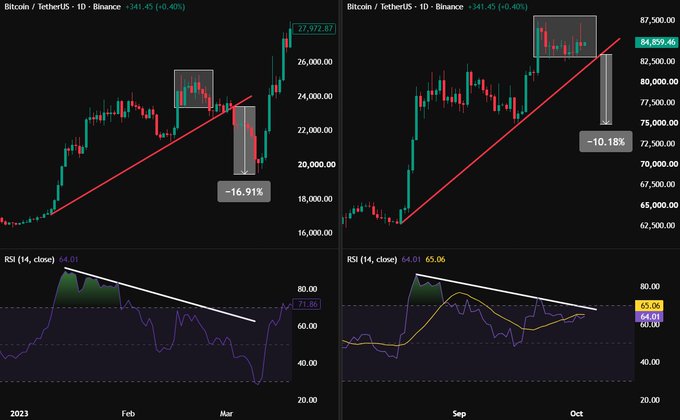The width and height of the screenshot is (680, 420).
Task: Click the 22,000.00 price axis label
Action: [x=315, y=130]
